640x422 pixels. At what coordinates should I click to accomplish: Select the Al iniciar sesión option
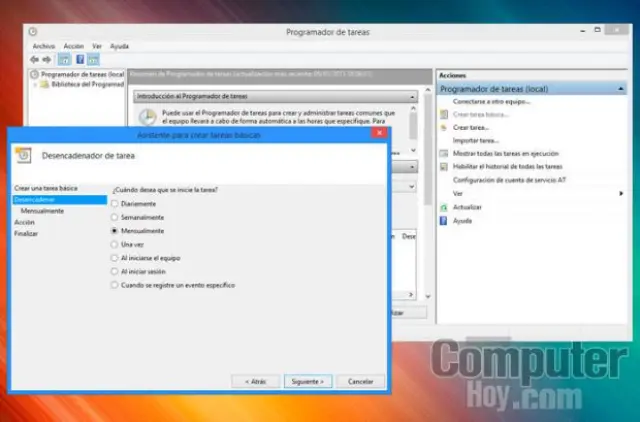115,271
